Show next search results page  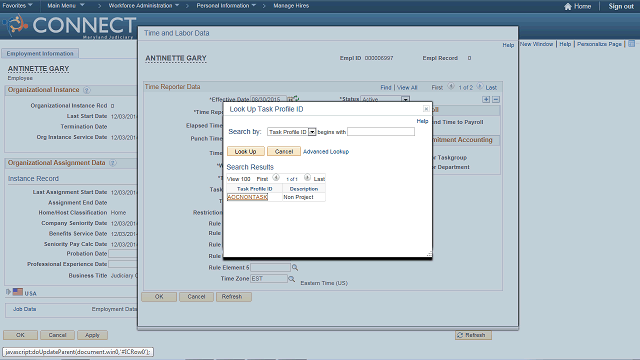click(x=307, y=178)
